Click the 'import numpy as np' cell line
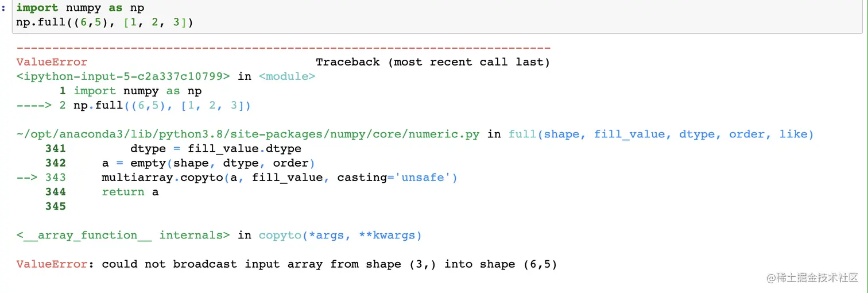 (80, 8)
